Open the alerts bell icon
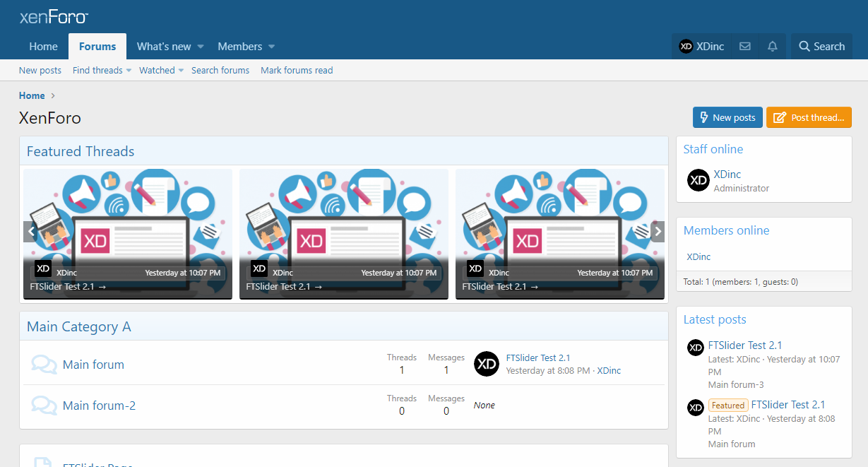The height and width of the screenshot is (467, 868). (773, 47)
